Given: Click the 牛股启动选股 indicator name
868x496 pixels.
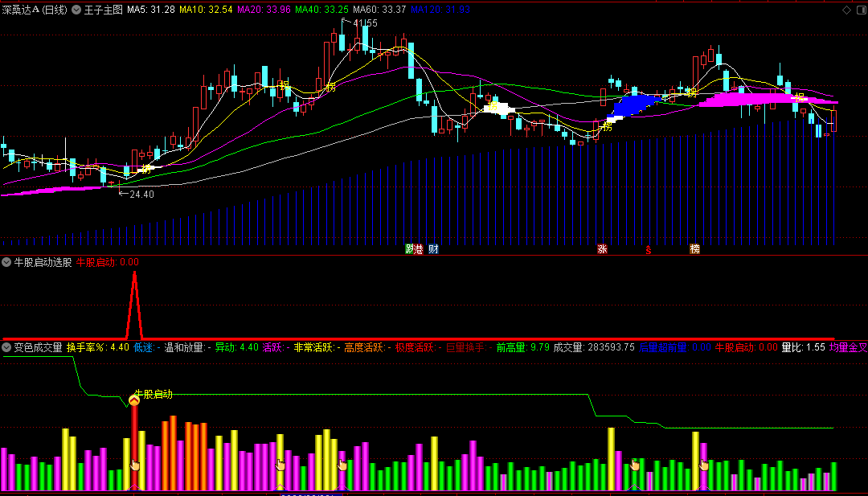Looking at the screenshot, I should (43, 262).
